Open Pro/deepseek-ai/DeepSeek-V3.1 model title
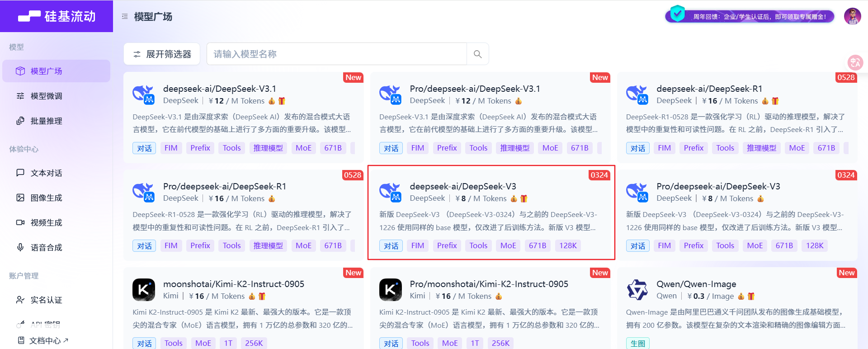868x349 pixels. 475,89
